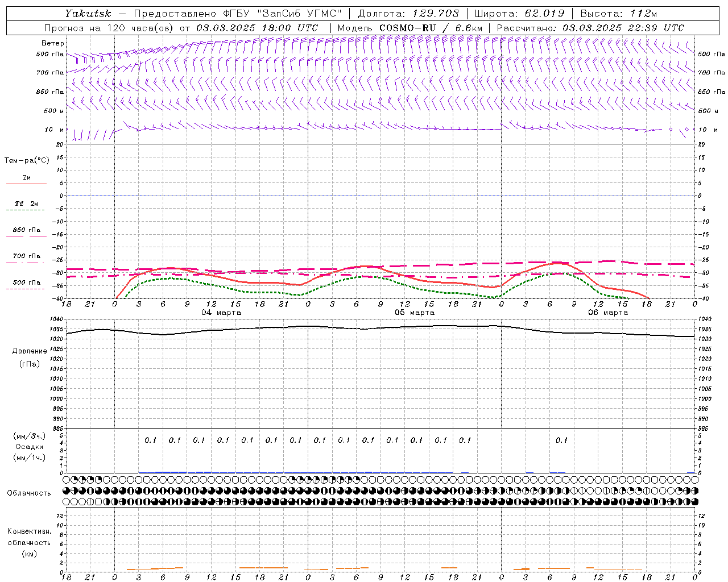Click the 'Модель COSMO-RU / 6.6км' text
This screenshot has width=728, height=582.
pyautogui.click(x=410, y=28)
